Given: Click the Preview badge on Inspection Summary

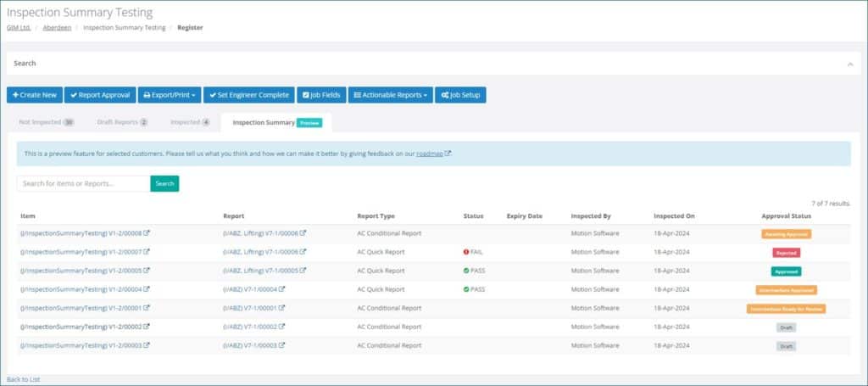Looking at the screenshot, I should (x=309, y=123).
